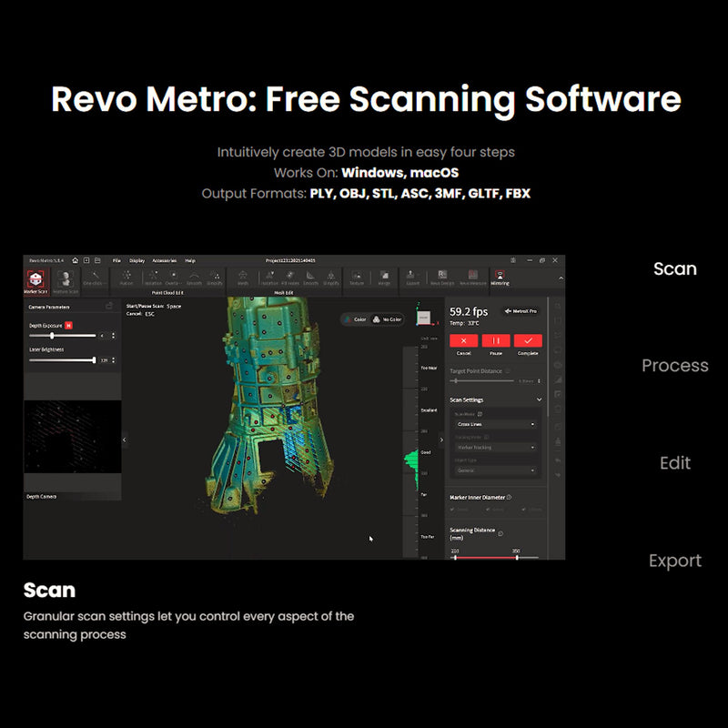Click the Laser Brightness value stepper
Viewport: 728px width, 728px height.
point(113,359)
